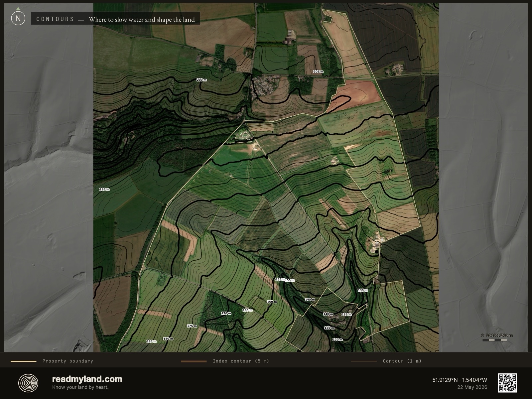
Task: Click the 120 m contour label
Action: coord(337,339)
